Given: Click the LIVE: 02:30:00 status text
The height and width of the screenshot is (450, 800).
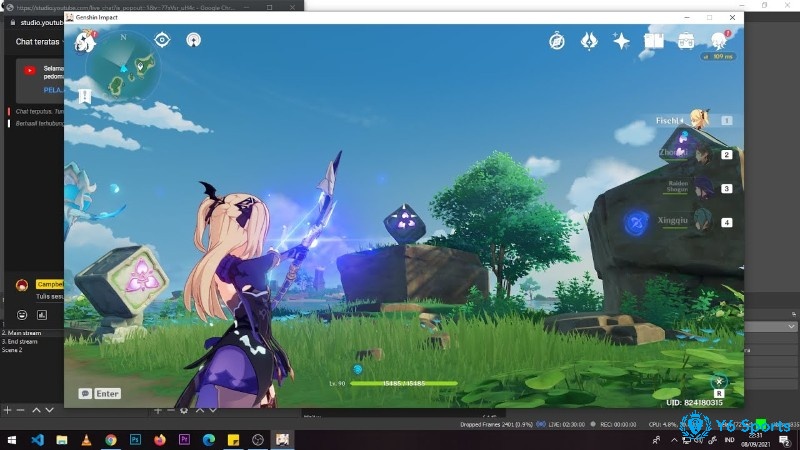Looking at the screenshot, I should [566, 424].
